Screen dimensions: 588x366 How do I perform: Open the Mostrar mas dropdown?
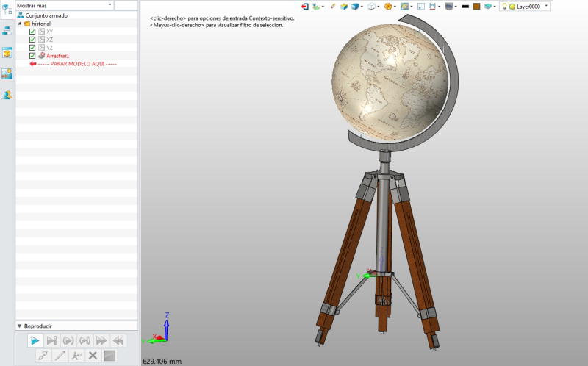pyautogui.click(x=64, y=5)
